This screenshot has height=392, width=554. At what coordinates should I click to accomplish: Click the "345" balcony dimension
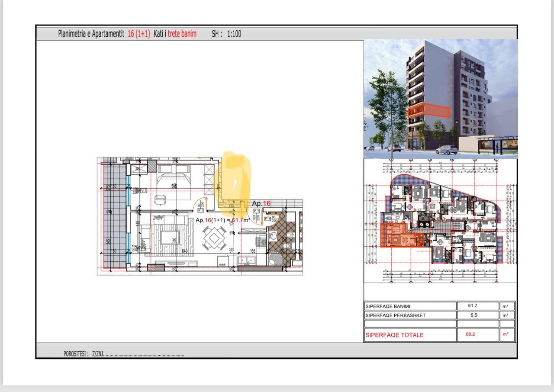click(x=108, y=242)
